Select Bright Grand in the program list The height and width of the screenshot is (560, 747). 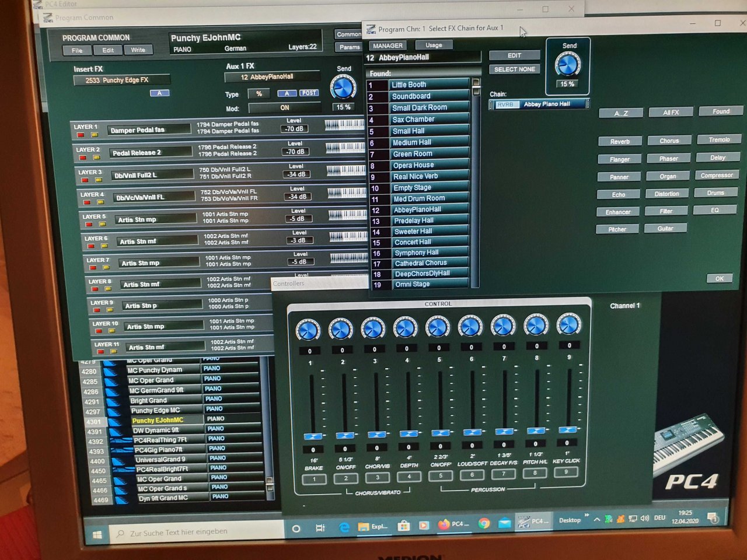pyautogui.click(x=166, y=401)
